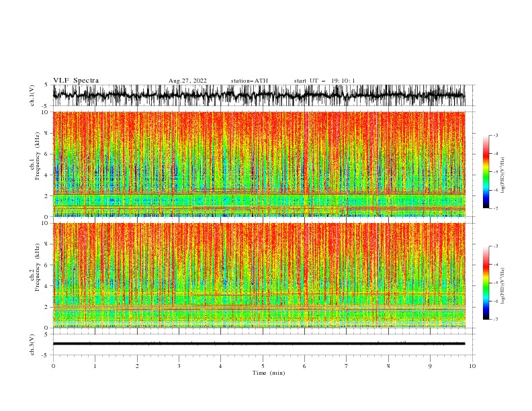The height and width of the screenshot is (411, 532).
Task: Click the "ch.1(V)" waveform axis label
Action: [32, 95]
